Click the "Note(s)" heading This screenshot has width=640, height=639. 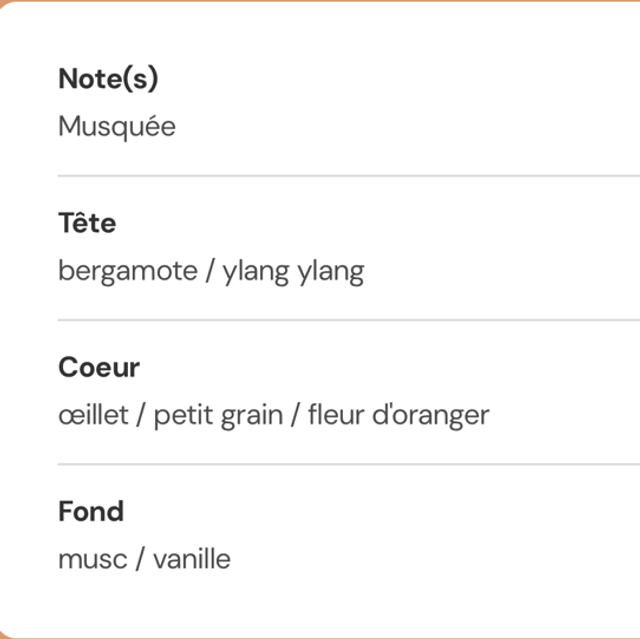(108, 79)
